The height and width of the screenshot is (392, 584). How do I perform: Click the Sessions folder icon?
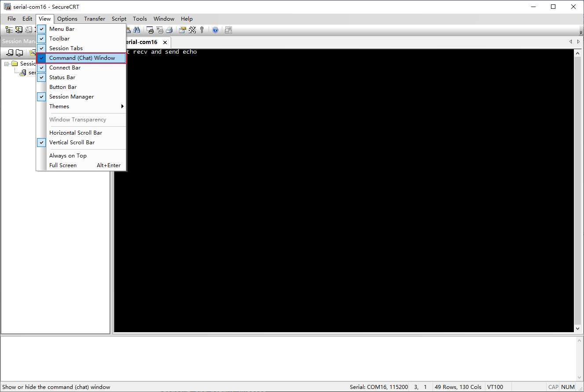coord(15,64)
